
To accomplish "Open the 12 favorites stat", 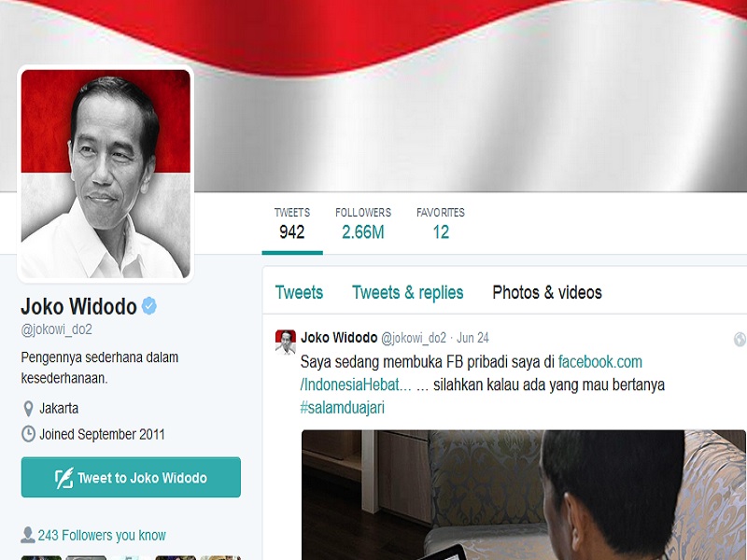I will 441,224.
